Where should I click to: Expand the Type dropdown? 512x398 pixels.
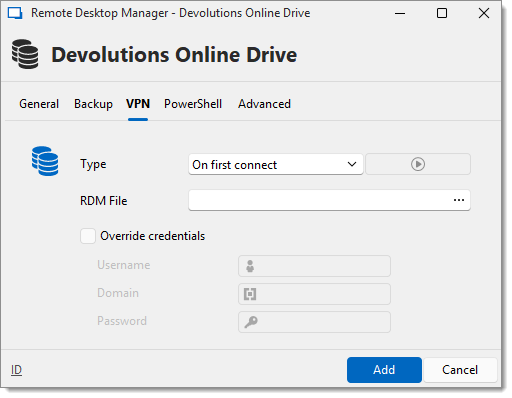click(276, 164)
